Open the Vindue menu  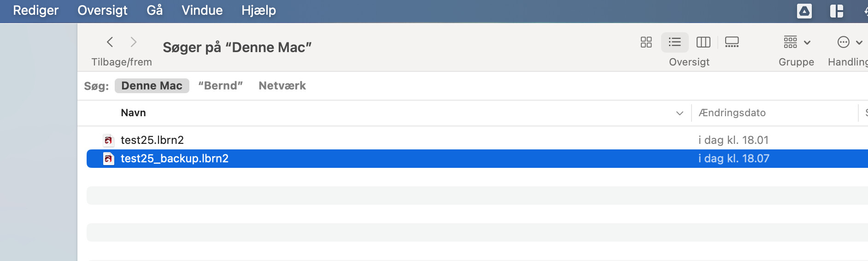[x=202, y=10]
